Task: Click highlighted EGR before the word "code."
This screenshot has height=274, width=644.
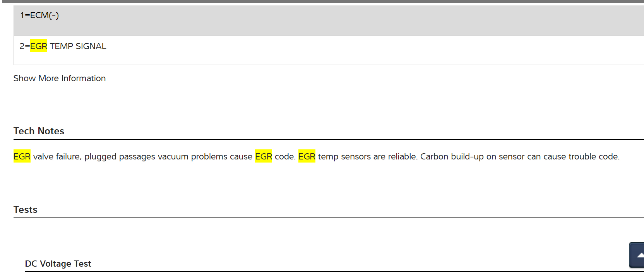Action: point(264,157)
